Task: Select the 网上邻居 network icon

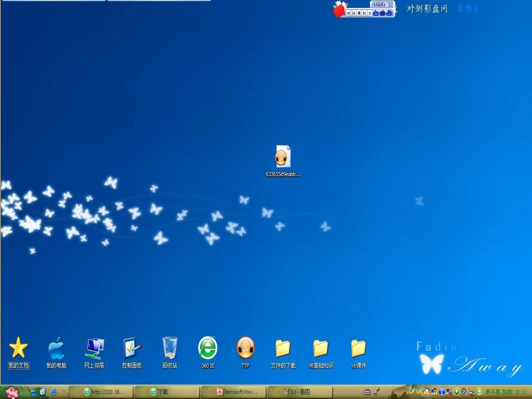Action: (x=94, y=352)
